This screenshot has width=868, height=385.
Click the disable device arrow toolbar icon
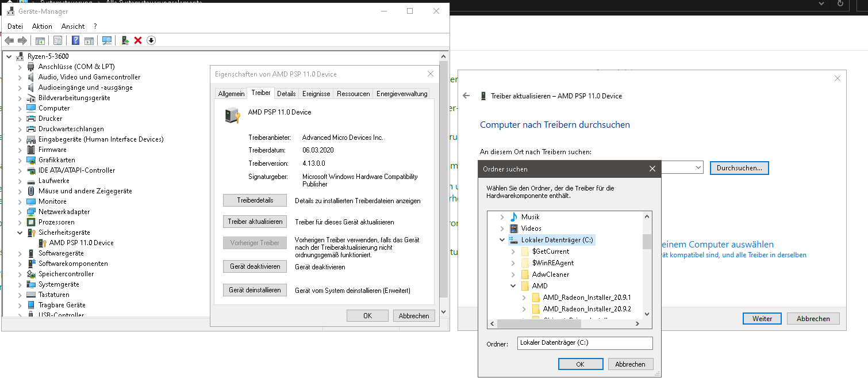[x=151, y=40]
